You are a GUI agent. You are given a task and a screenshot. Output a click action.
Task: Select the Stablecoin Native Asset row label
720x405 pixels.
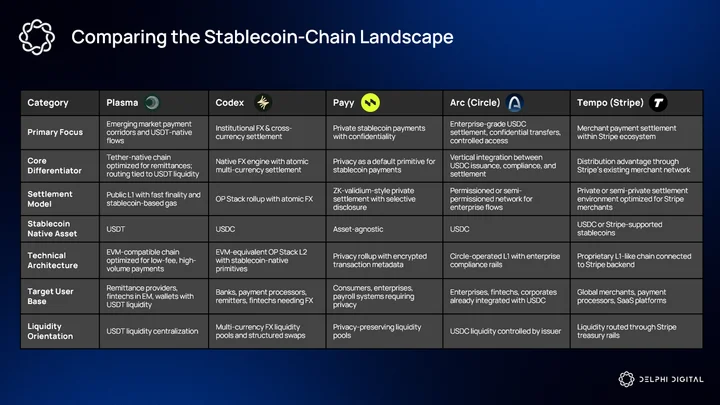tap(60, 229)
